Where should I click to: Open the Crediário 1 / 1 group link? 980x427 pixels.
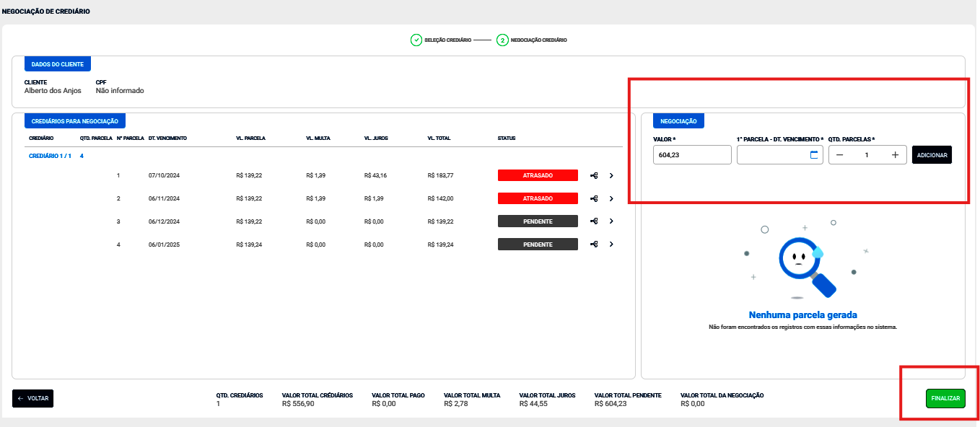pos(49,156)
